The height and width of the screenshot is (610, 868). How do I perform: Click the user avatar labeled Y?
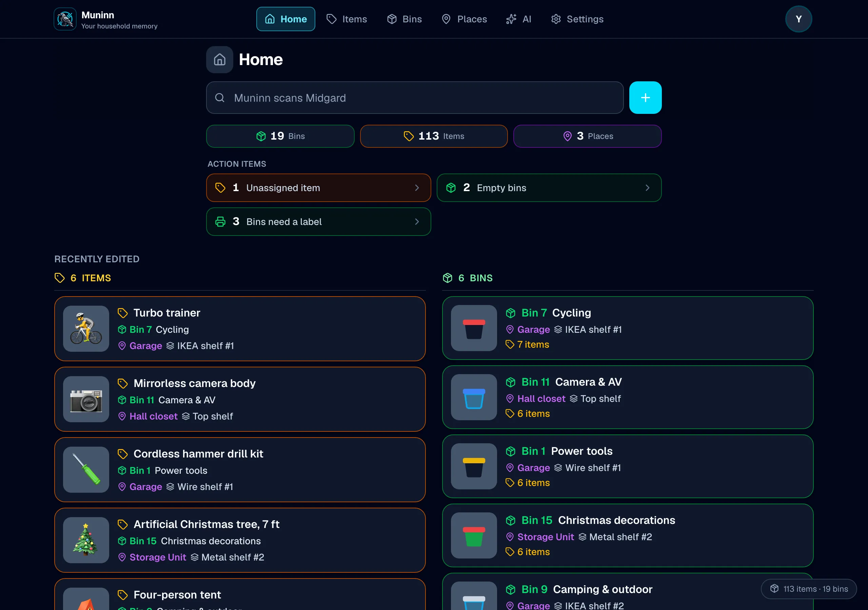(798, 19)
